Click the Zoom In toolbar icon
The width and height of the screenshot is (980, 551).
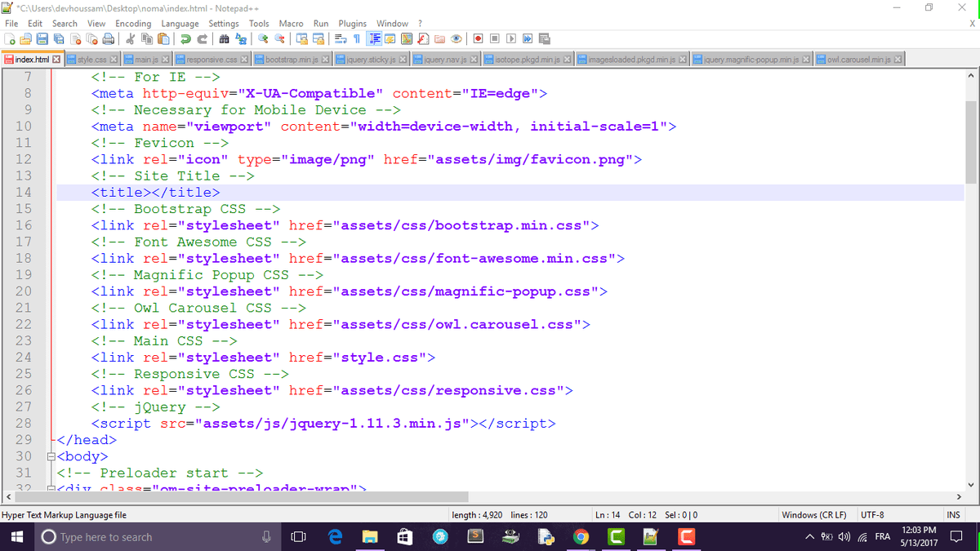click(x=263, y=38)
